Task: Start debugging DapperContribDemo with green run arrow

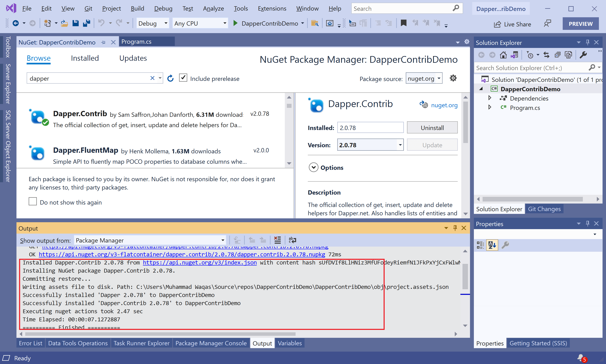Action: (235, 23)
